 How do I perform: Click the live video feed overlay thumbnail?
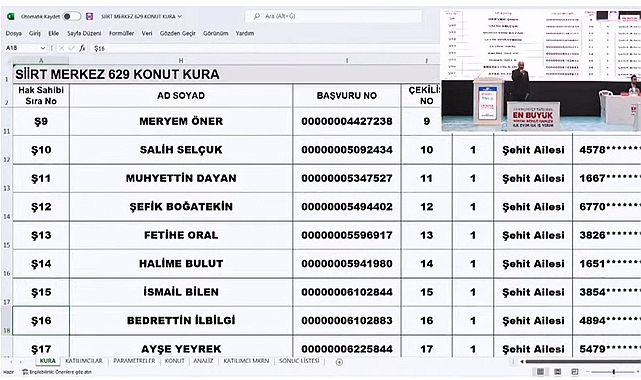click(x=541, y=70)
